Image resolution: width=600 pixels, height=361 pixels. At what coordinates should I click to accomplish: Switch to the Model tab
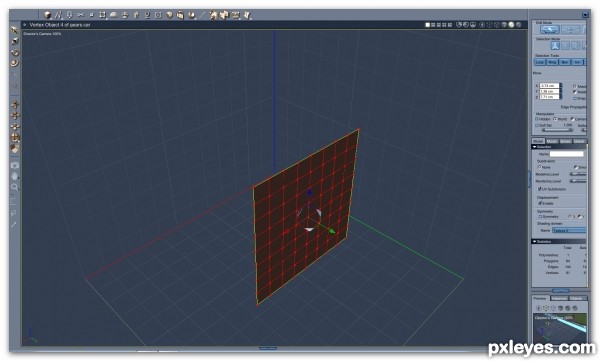coord(538,141)
